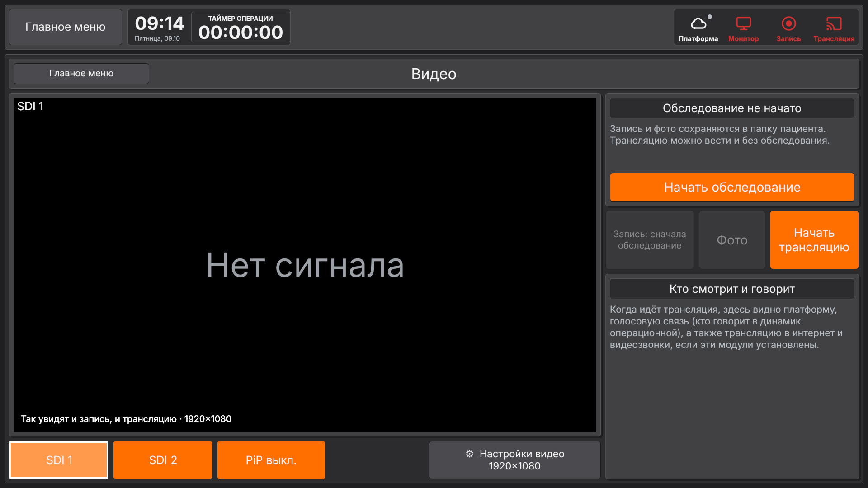Click the Запись record status icon
The width and height of the screenshot is (868, 488).
tap(788, 28)
